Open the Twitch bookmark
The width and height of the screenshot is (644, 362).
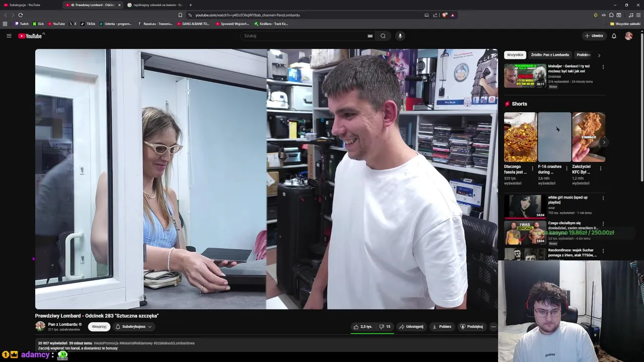coord(22,24)
